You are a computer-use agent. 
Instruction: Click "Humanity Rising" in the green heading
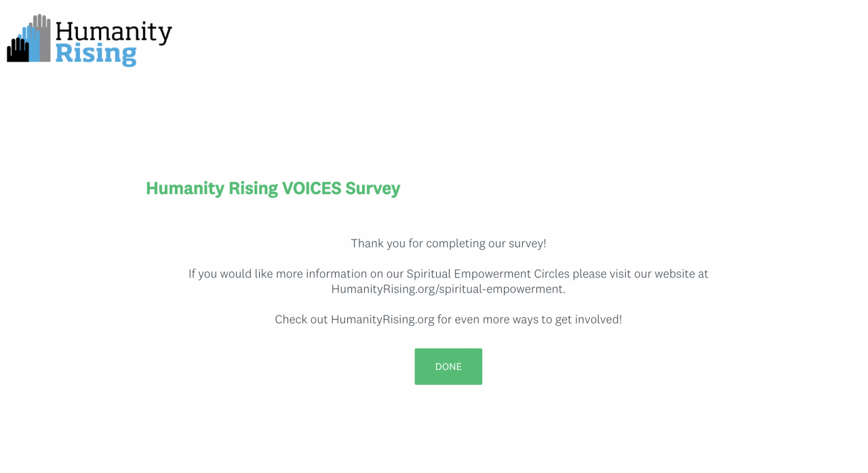tap(212, 188)
